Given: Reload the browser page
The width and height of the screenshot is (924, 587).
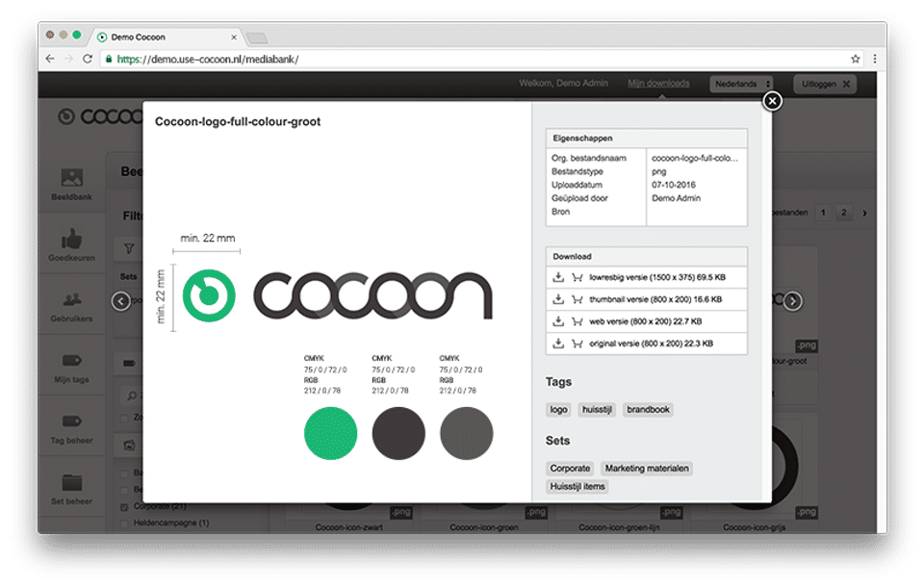Looking at the screenshot, I should (88, 59).
